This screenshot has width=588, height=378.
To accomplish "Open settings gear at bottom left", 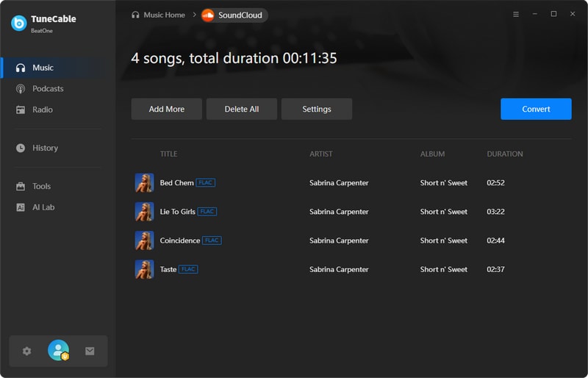I will pos(27,352).
